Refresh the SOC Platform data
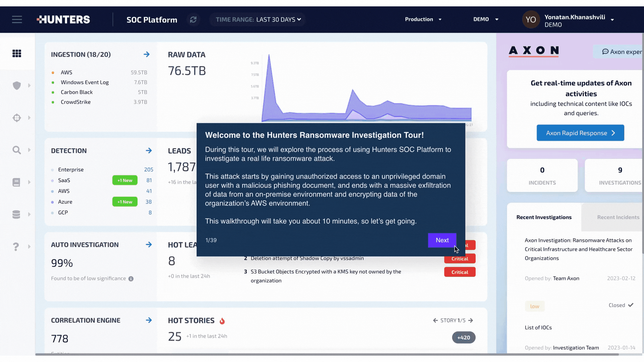Screen dimensions: 644x362 point(193,19)
